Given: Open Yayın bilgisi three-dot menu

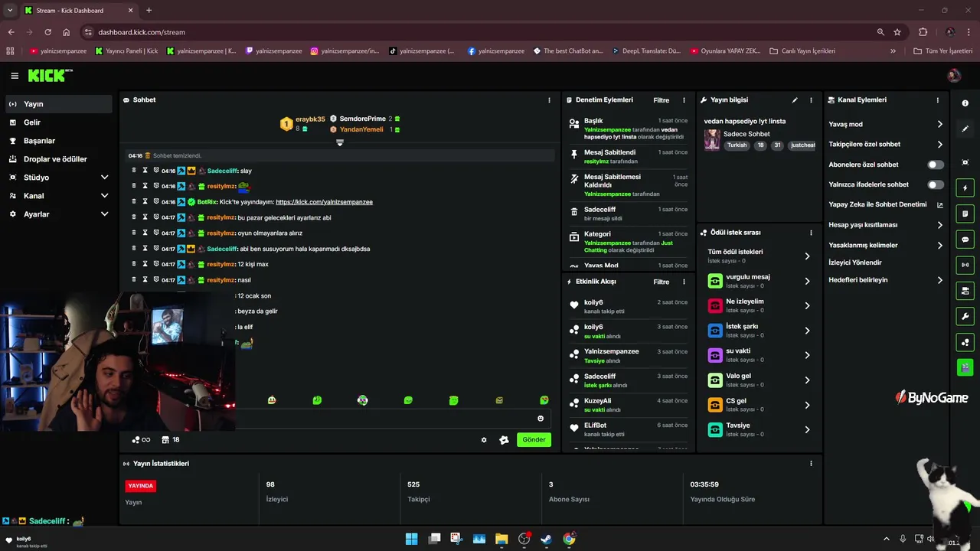Looking at the screenshot, I should click(x=811, y=100).
